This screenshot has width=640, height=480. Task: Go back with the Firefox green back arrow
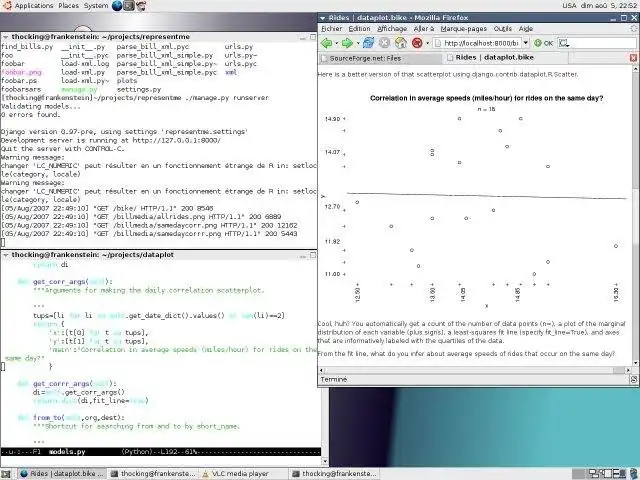click(326, 43)
